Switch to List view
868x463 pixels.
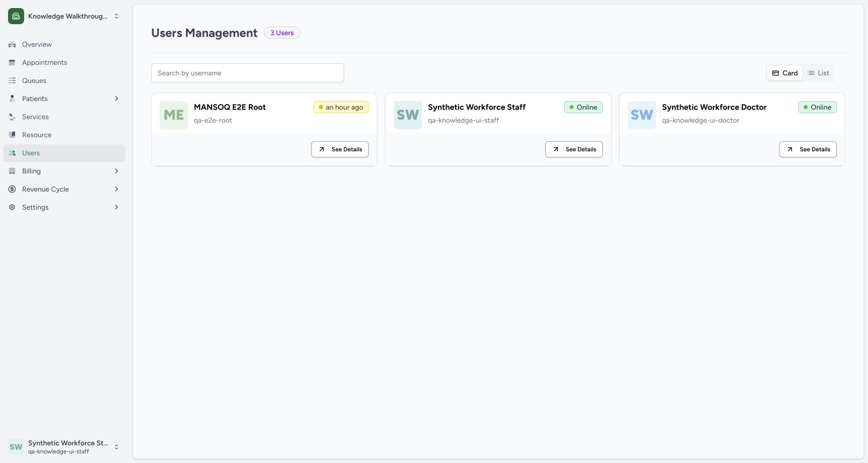pyautogui.click(x=818, y=73)
